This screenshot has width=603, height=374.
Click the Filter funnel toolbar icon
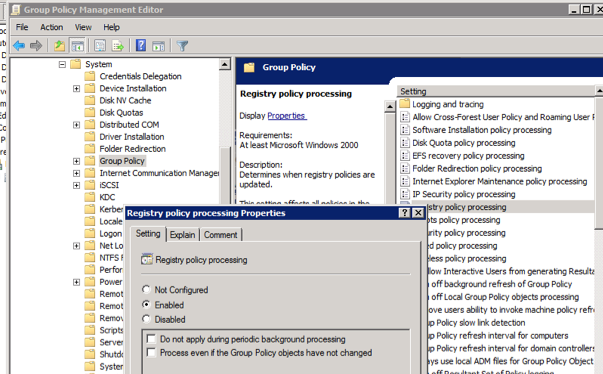182,46
